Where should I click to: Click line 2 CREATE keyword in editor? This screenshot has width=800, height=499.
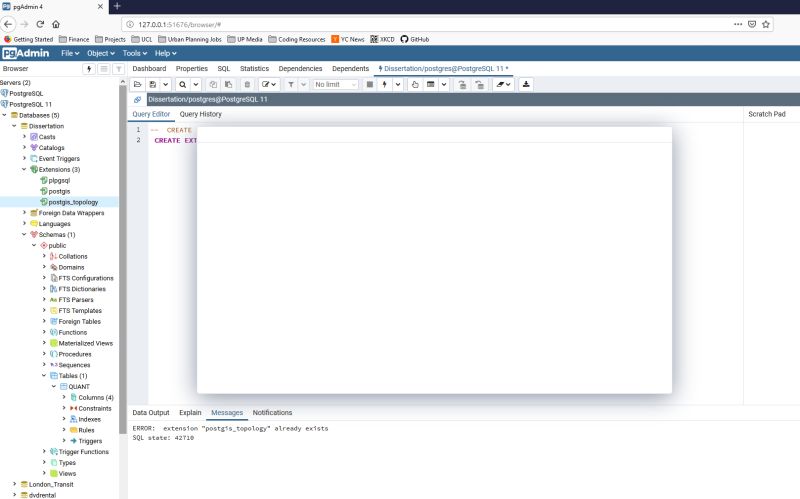point(167,140)
